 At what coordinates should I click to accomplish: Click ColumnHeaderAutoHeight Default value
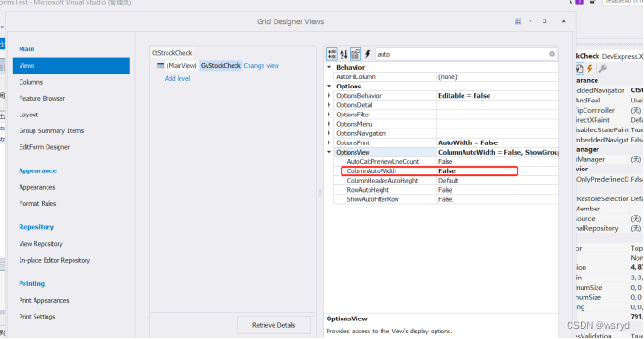(448, 181)
